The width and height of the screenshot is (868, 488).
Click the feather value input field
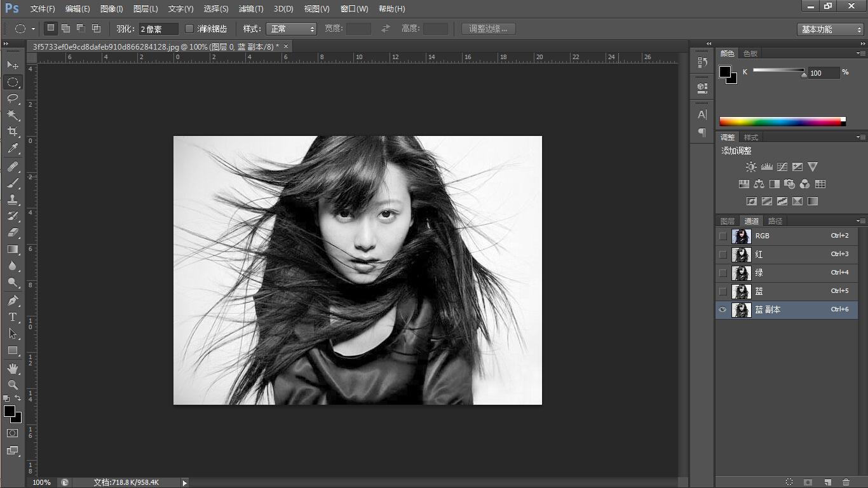tap(158, 29)
